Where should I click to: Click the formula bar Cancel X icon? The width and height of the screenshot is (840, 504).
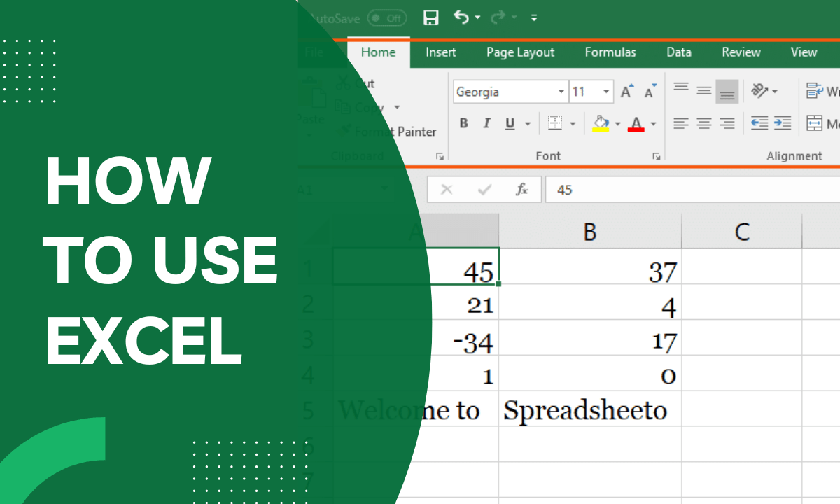(x=447, y=190)
